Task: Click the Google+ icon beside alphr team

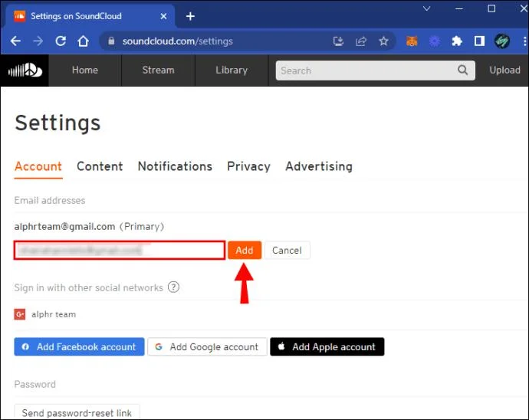Action: click(x=20, y=314)
